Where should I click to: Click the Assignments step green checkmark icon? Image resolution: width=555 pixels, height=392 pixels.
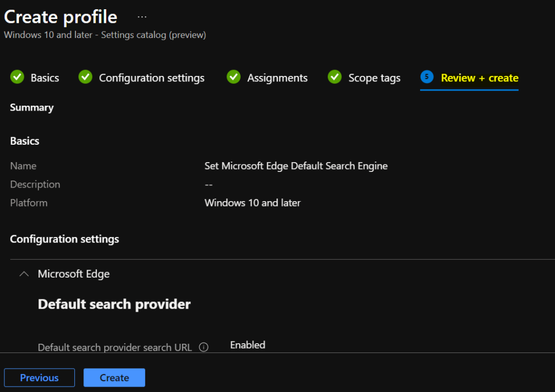tap(234, 77)
